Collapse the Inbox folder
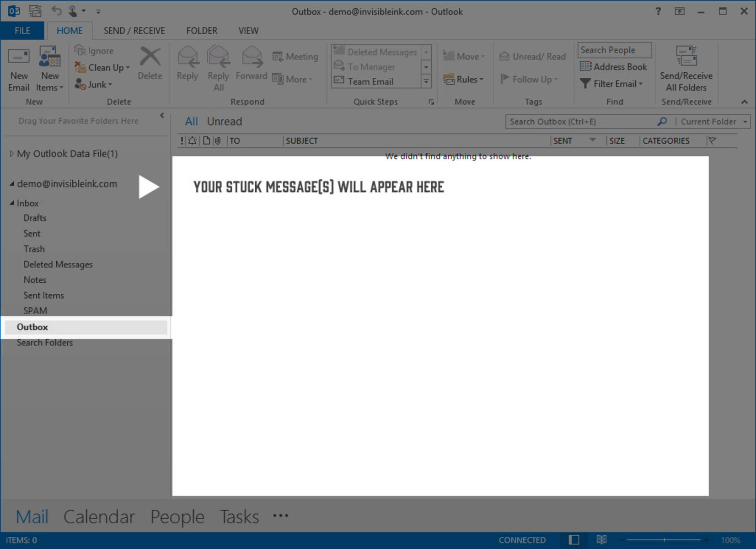Image resolution: width=756 pixels, height=549 pixels. pyautogui.click(x=12, y=203)
